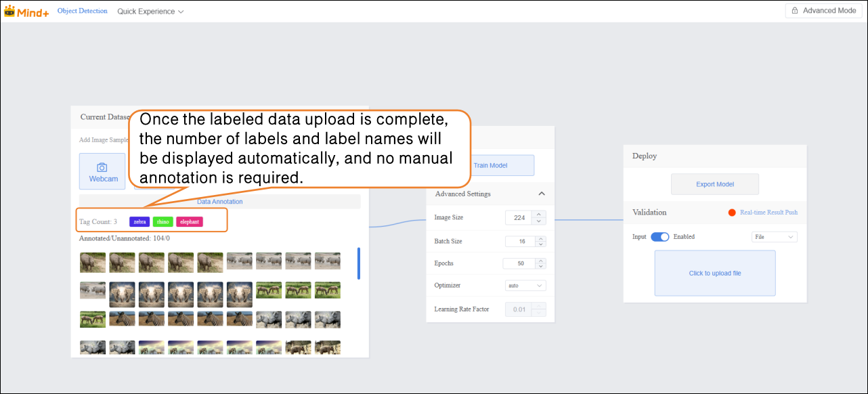Toggle the Input Enabled switch
The height and width of the screenshot is (394, 868).
pos(659,237)
